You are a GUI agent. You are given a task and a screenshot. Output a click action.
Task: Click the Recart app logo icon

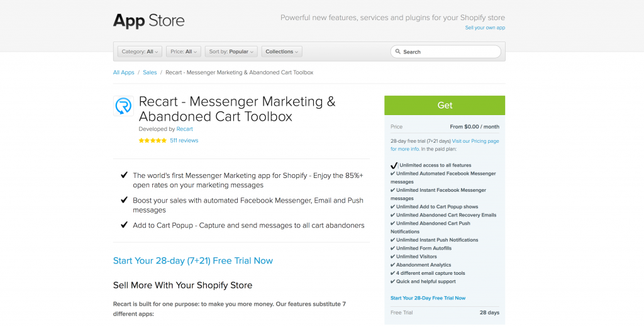click(x=123, y=106)
